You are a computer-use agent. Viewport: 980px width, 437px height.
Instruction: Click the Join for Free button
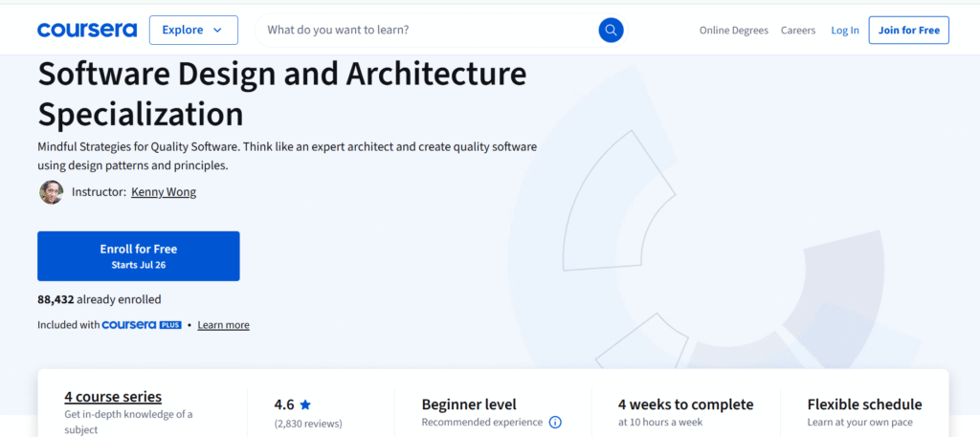tap(909, 30)
